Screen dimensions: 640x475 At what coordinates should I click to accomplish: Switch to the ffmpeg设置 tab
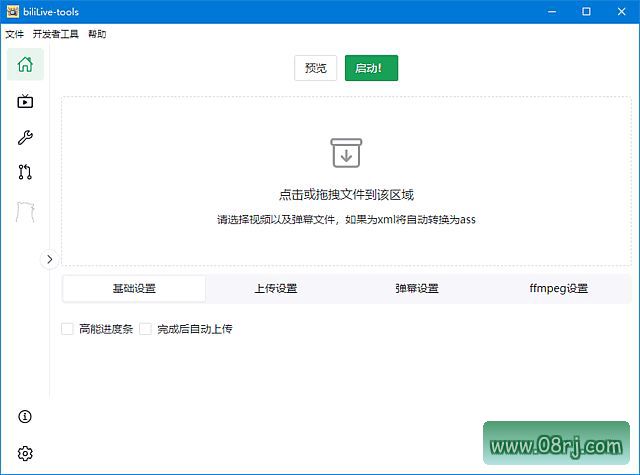(x=558, y=289)
